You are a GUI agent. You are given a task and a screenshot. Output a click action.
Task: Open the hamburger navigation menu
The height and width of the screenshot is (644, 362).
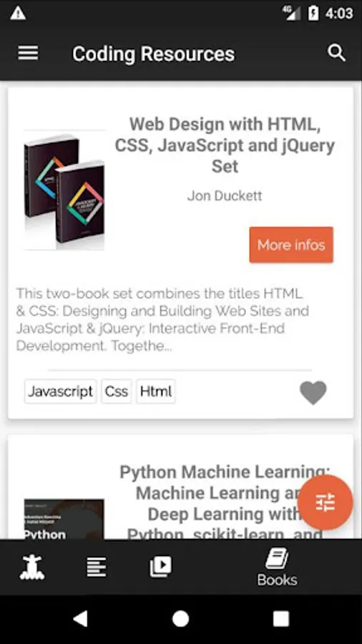(28, 54)
